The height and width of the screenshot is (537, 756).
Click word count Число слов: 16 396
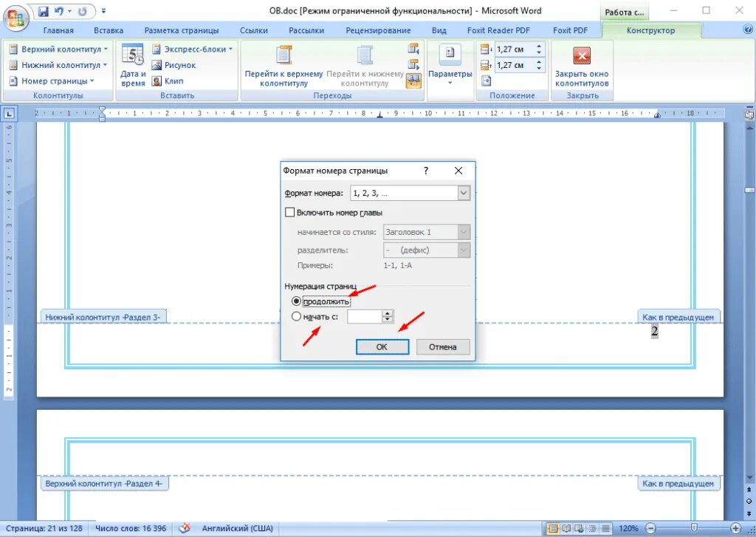click(x=130, y=528)
